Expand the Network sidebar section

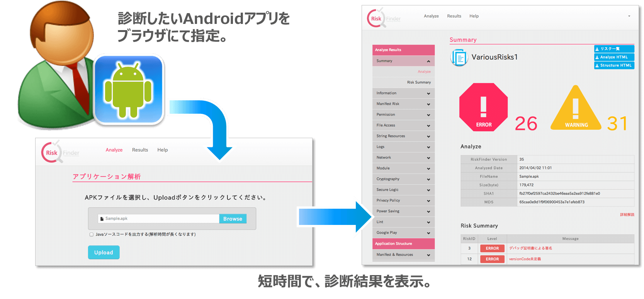(x=403, y=157)
